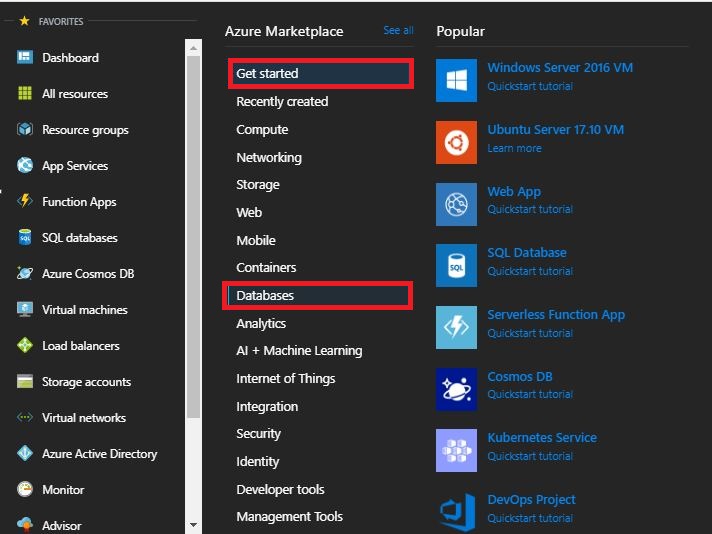Click the Function Apps lightning icon

[25, 201]
